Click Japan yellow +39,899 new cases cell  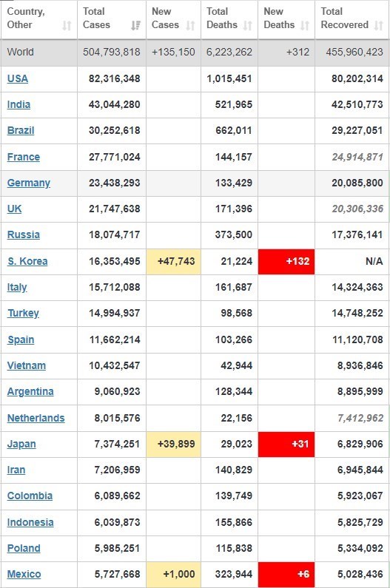point(173,444)
